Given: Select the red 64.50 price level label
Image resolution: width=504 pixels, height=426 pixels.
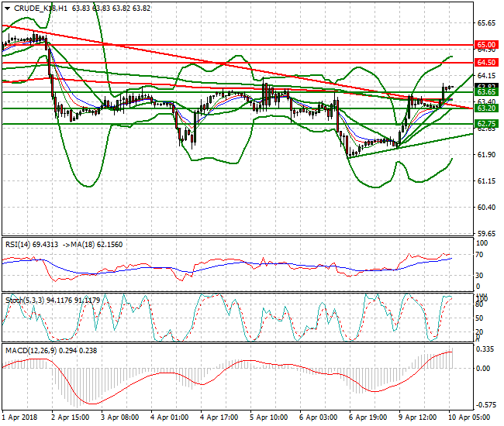Looking at the screenshot, I should pos(486,62).
